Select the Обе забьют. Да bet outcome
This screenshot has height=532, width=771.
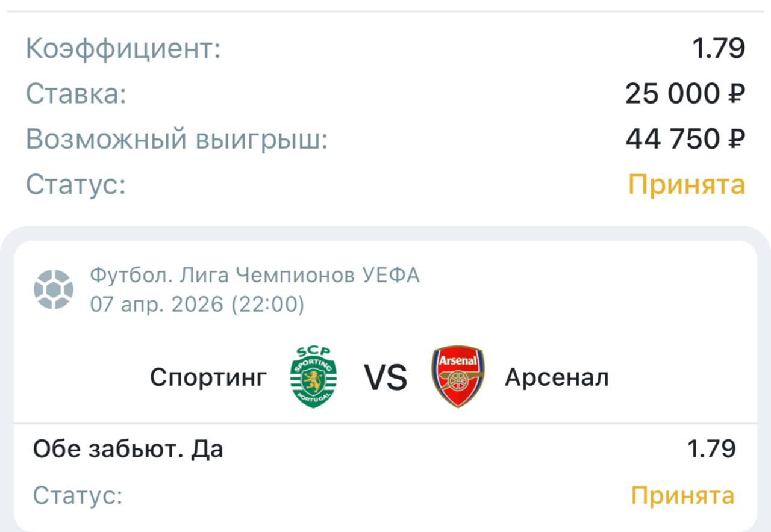pyautogui.click(x=128, y=450)
